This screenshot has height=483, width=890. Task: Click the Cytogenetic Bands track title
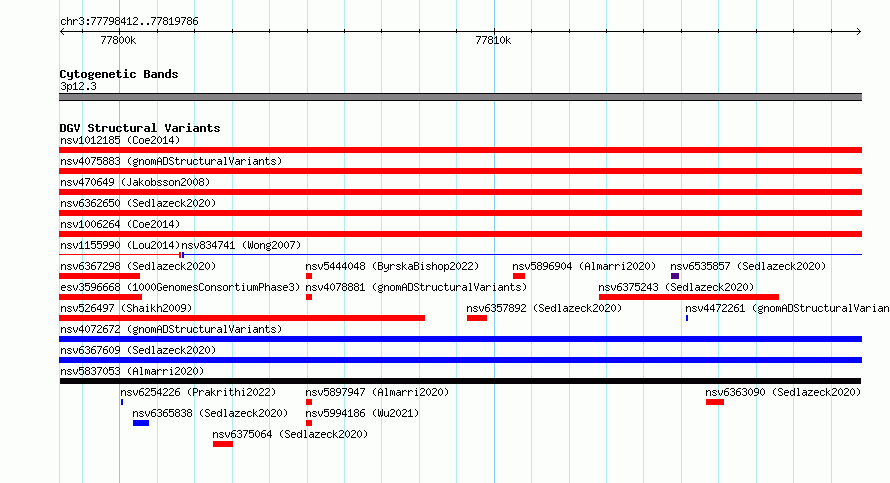[x=119, y=74]
